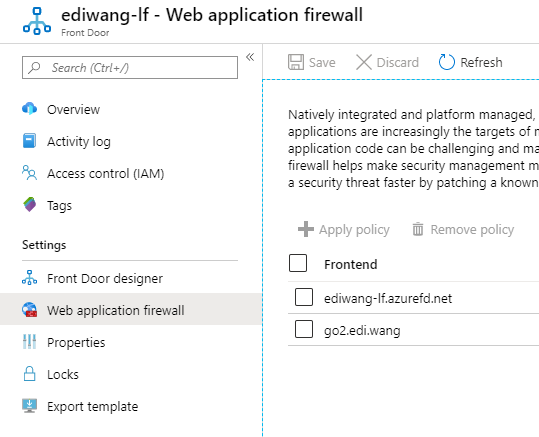Click the Properties sliders icon
Image resolution: width=539 pixels, height=437 pixels.
(30, 342)
